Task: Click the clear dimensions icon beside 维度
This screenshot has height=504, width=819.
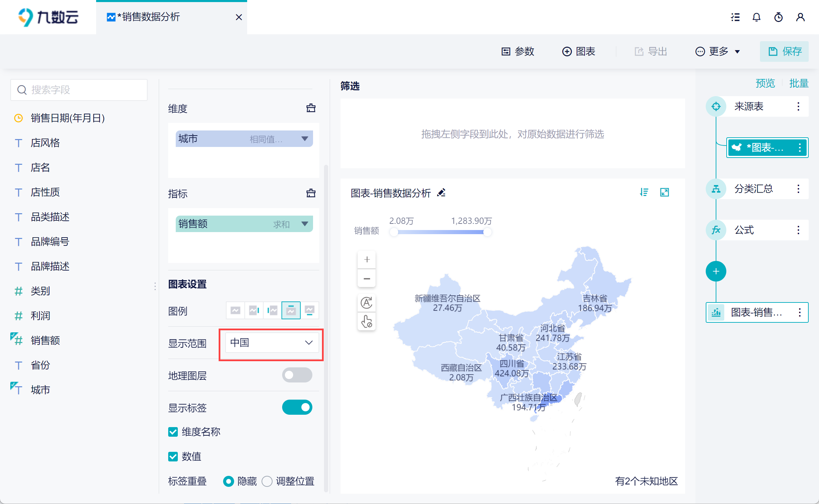Action: coord(311,108)
